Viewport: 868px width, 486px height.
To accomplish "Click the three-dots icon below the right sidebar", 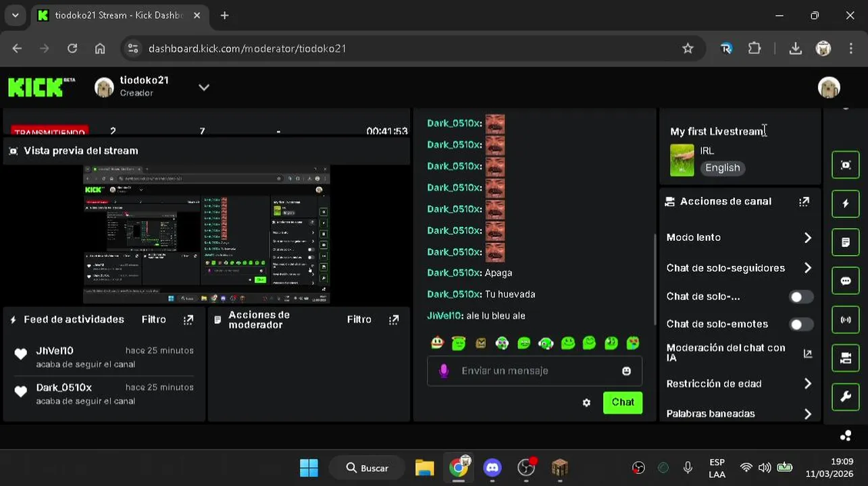I will click(846, 435).
